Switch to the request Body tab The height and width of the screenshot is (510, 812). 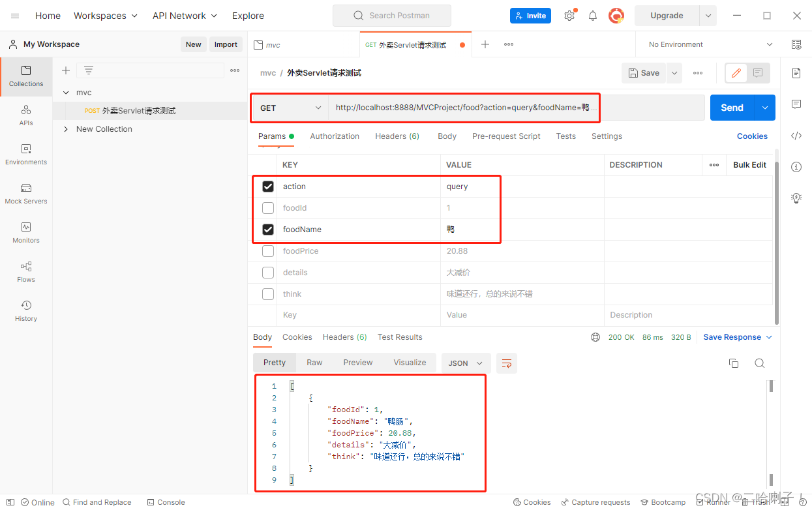[x=447, y=136]
